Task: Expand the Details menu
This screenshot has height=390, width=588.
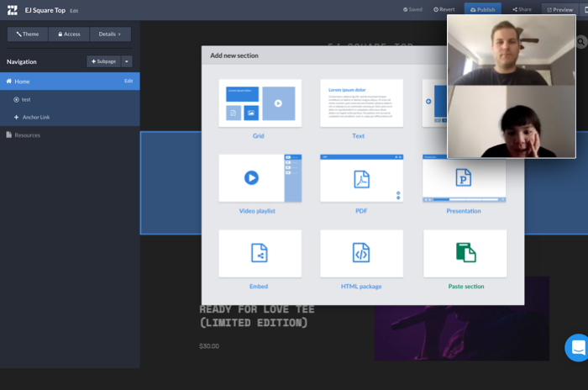Action: [x=110, y=34]
